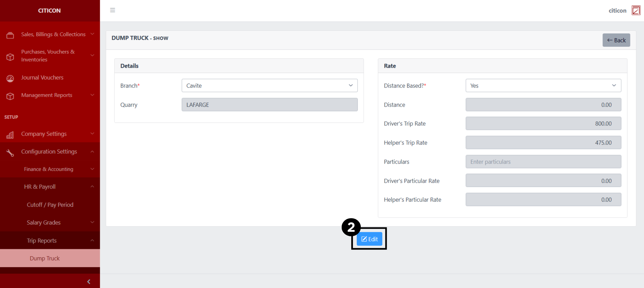The image size is (644, 288).
Task: Go back using the Back button
Action: tap(616, 40)
